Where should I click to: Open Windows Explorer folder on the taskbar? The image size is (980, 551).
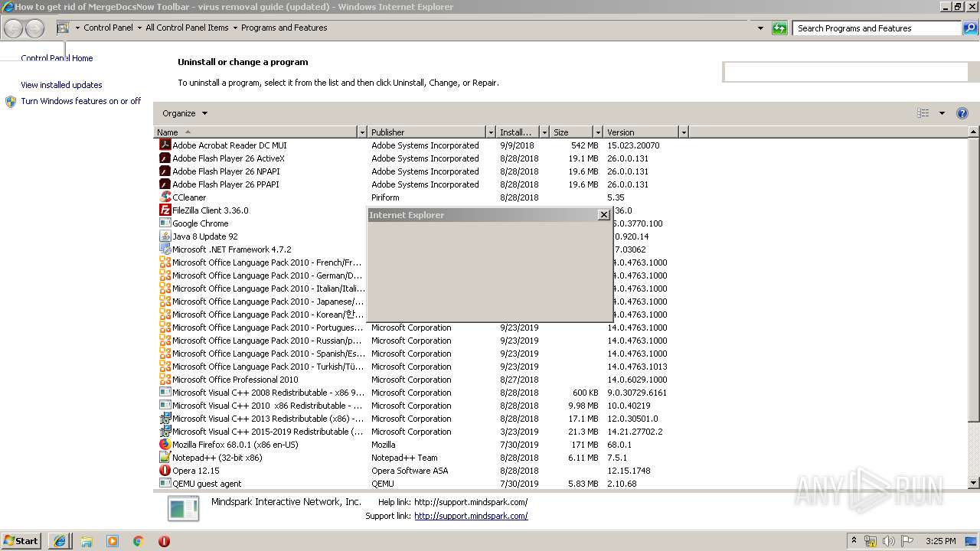87,541
